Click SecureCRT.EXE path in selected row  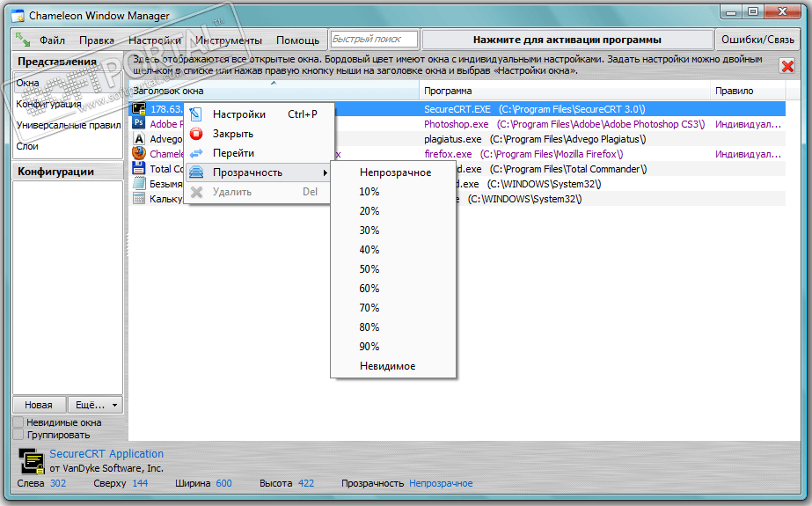534,109
